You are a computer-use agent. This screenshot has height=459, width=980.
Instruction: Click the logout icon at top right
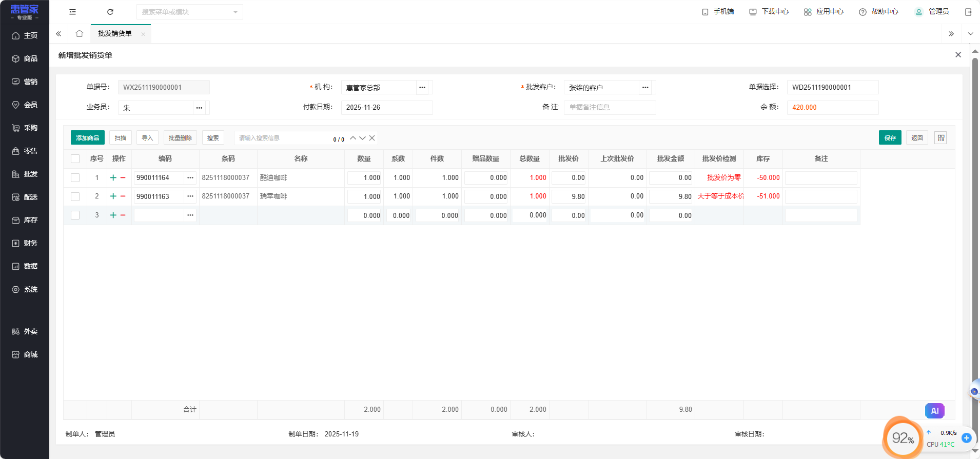tap(968, 12)
